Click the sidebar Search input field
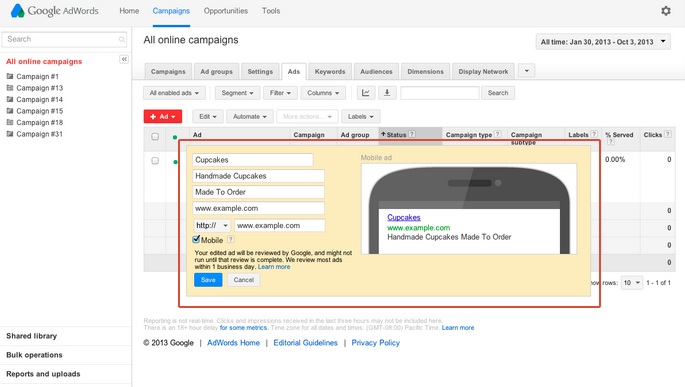This screenshot has width=685, height=387. [x=64, y=39]
